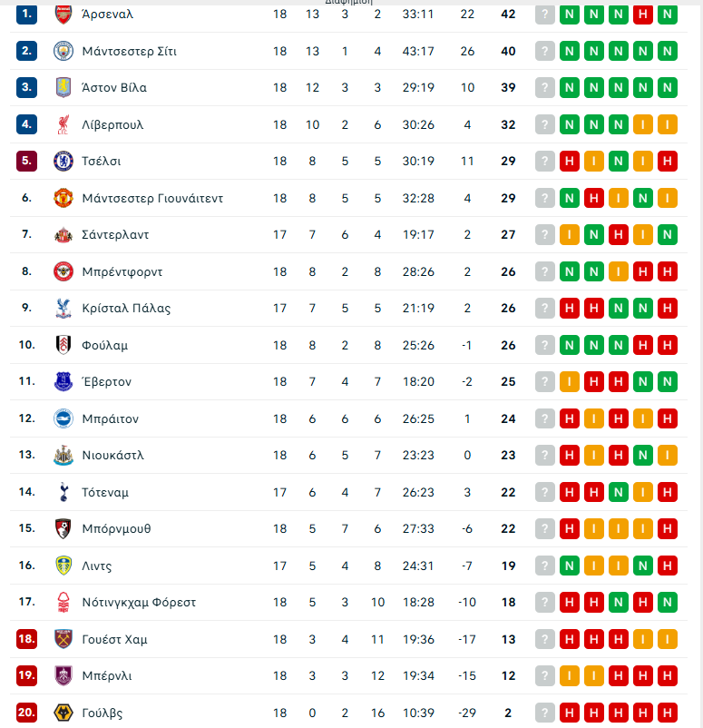Click the Chelsea club crest
The height and width of the screenshot is (728, 703).
click(63, 162)
